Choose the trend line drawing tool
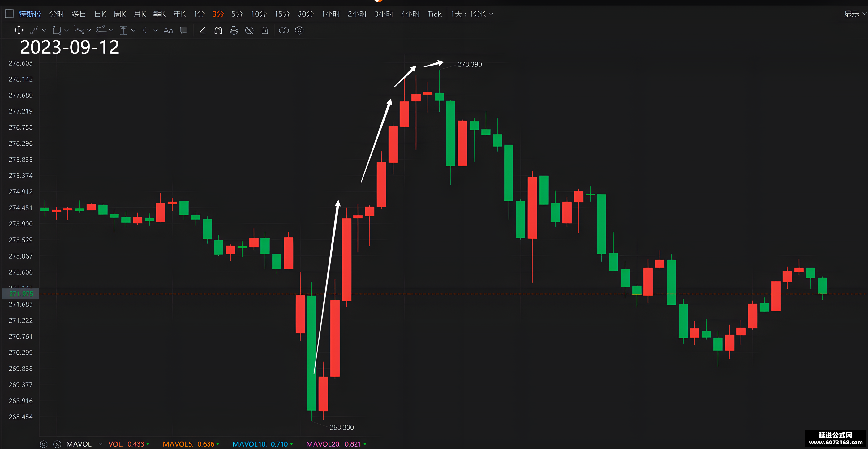The width and height of the screenshot is (868, 449). 34,30
